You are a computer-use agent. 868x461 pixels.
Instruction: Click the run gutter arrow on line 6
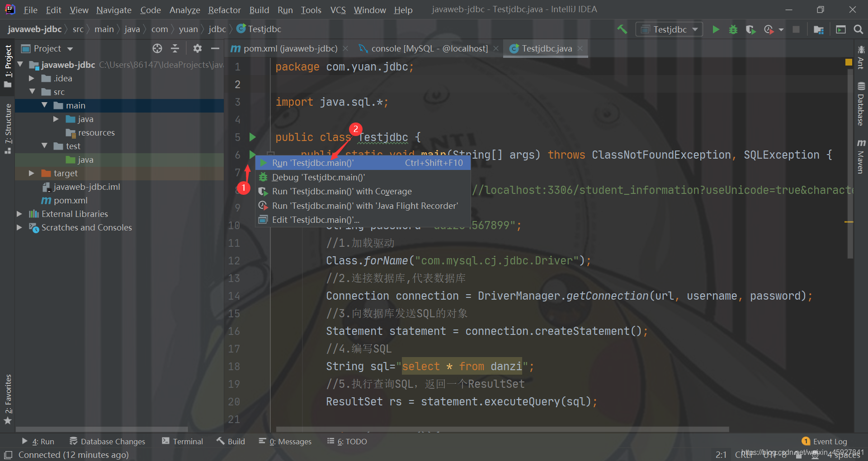[x=252, y=154]
